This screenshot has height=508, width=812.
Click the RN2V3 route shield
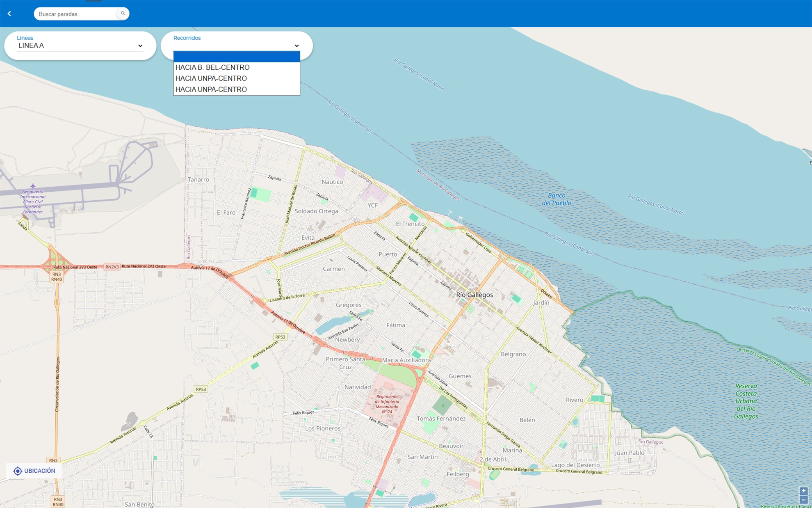coord(112,267)
